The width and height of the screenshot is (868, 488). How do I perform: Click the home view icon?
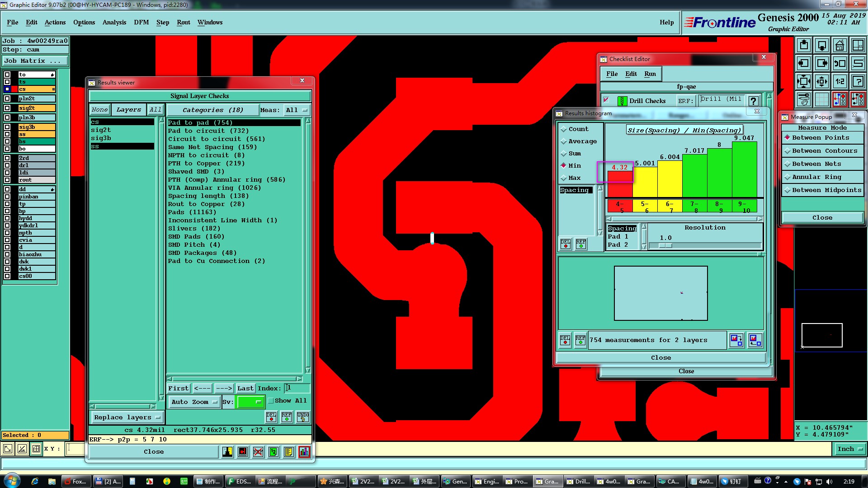(840, 46)
